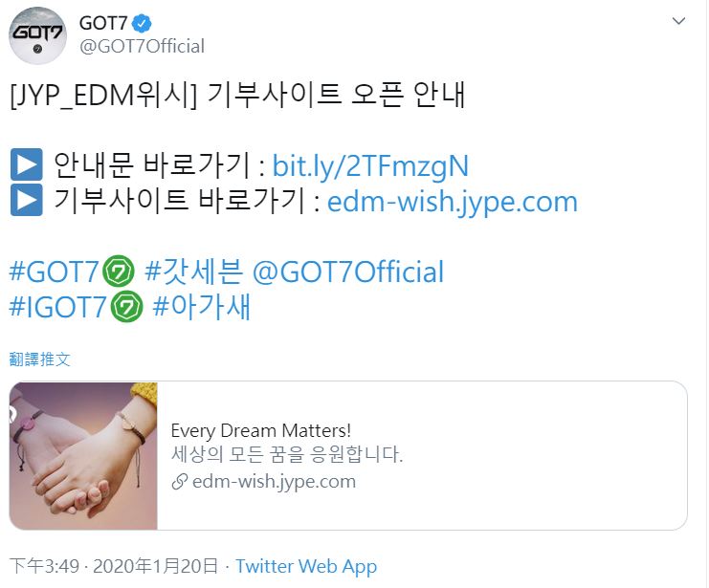The width and height of the screenshot is (709, 588).
Task: Click the @GOT7Official mention in hashtags line
Action: 348,272
